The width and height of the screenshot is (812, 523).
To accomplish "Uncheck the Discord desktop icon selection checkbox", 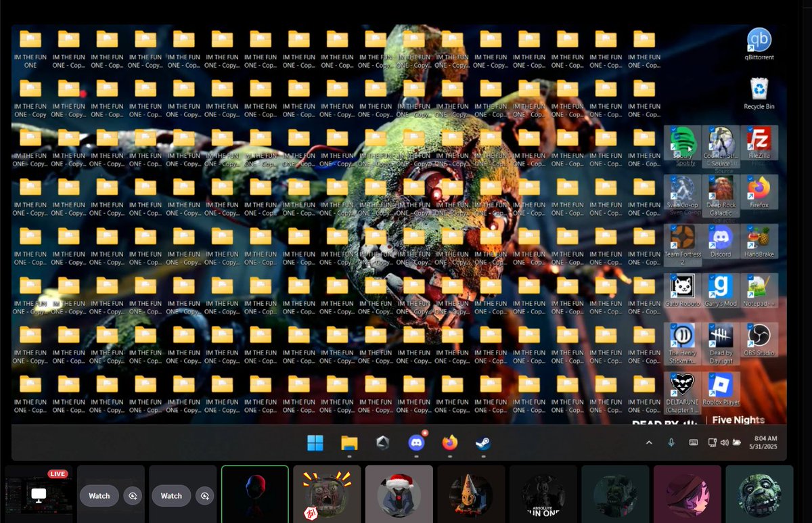I will point(712,229).
